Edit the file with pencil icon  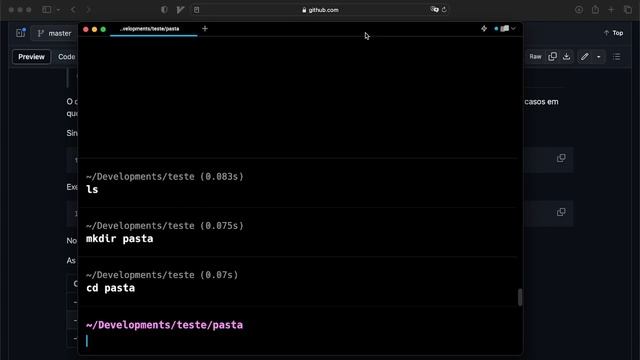(x=584, y=57)
